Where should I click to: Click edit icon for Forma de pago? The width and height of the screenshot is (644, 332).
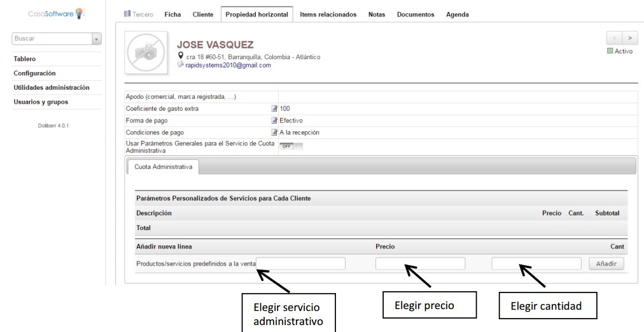pos(274,120)
